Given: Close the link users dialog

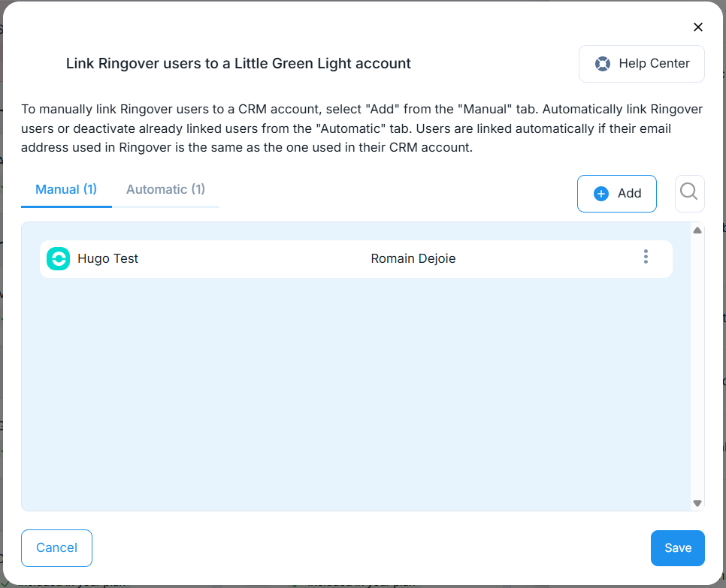Looking at the screenshot, I should [697, 27].
